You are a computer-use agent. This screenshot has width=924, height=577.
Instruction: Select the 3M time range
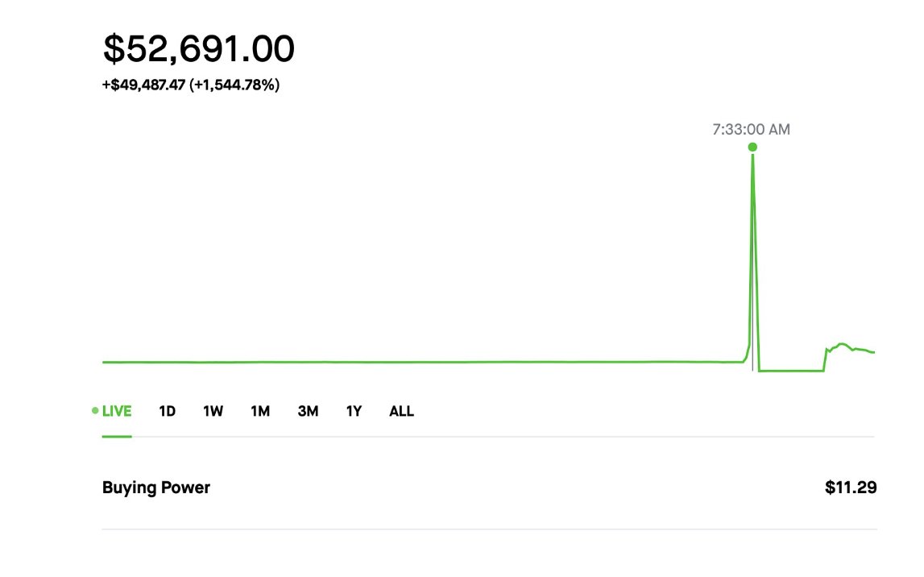309,411
